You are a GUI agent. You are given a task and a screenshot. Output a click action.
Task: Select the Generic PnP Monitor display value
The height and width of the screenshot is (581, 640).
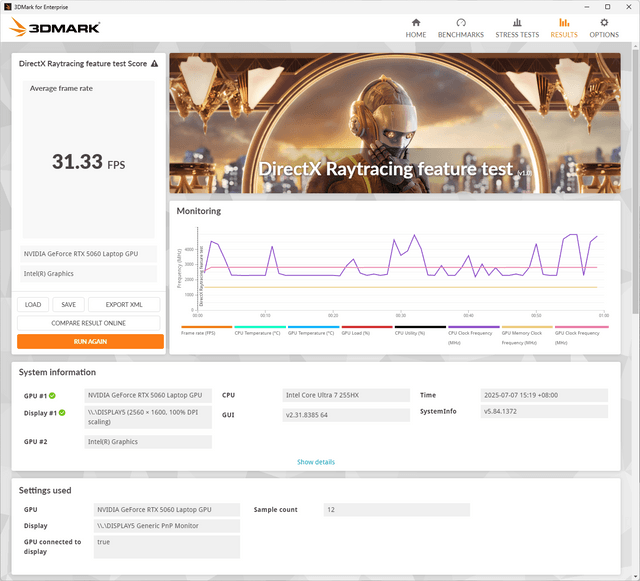[x=167, y=526]
